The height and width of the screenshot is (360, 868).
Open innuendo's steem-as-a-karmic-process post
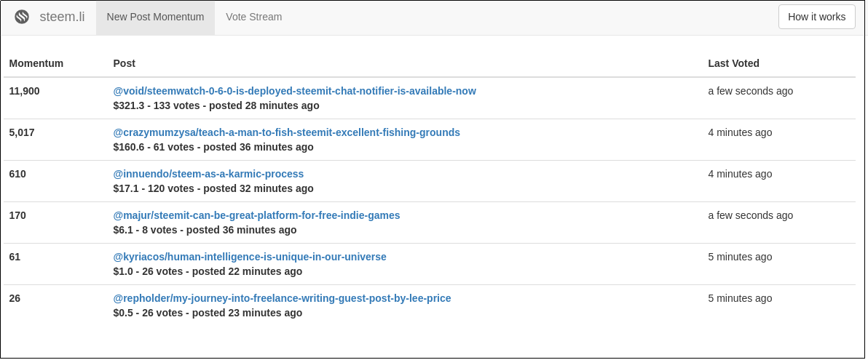208,174
